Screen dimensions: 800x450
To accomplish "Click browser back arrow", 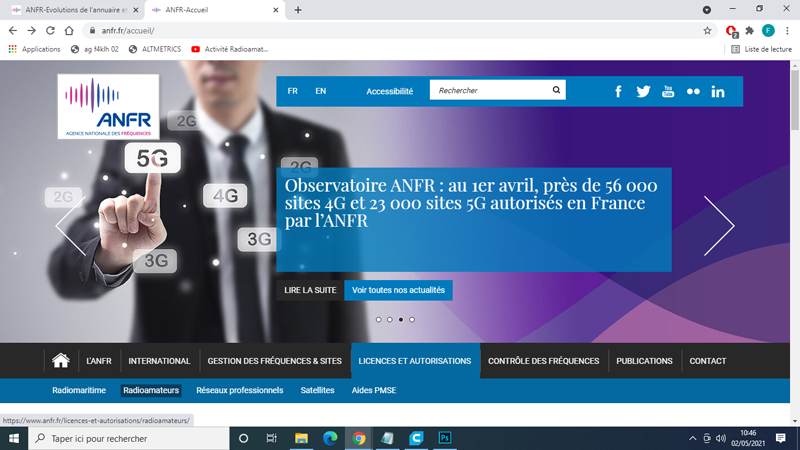I will point(13,31).
